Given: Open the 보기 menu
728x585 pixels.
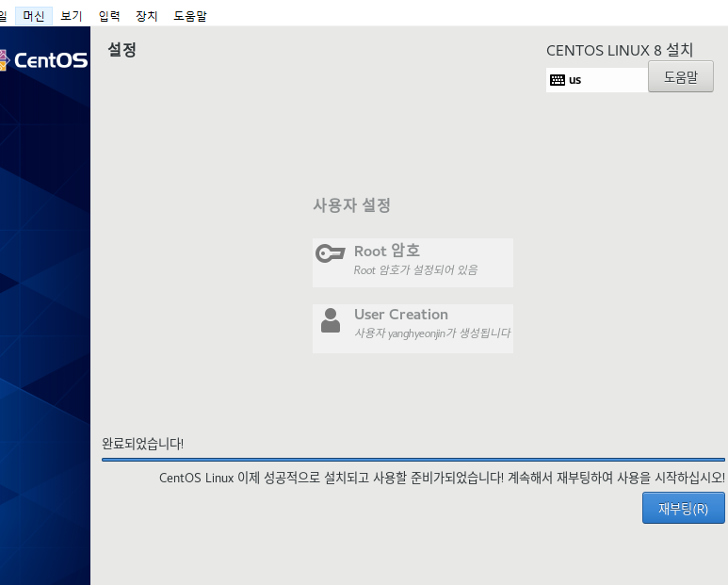Looking at the screenshot, I should [x=71, y=16].
